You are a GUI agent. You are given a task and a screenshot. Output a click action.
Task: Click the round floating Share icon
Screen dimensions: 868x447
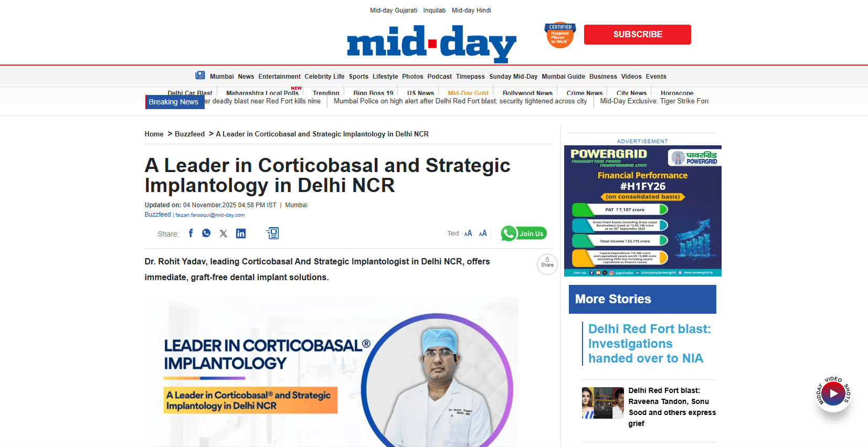(547, 264)
